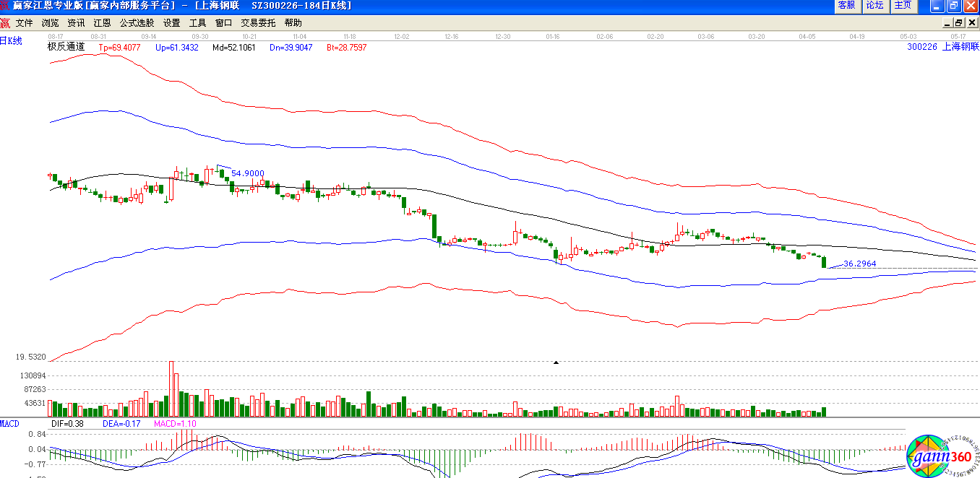Open the 公式选股 menu
The image size is (980, 478).
tap(137, 23)
